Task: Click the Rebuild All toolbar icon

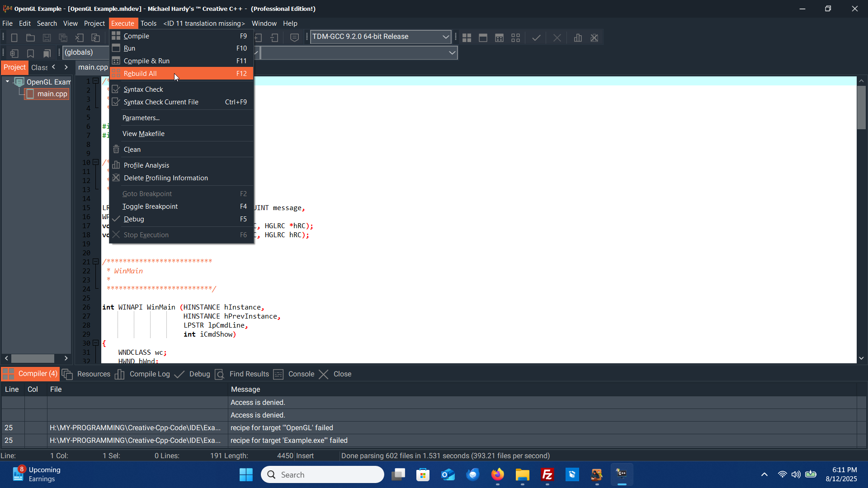Action: [515, 38]
